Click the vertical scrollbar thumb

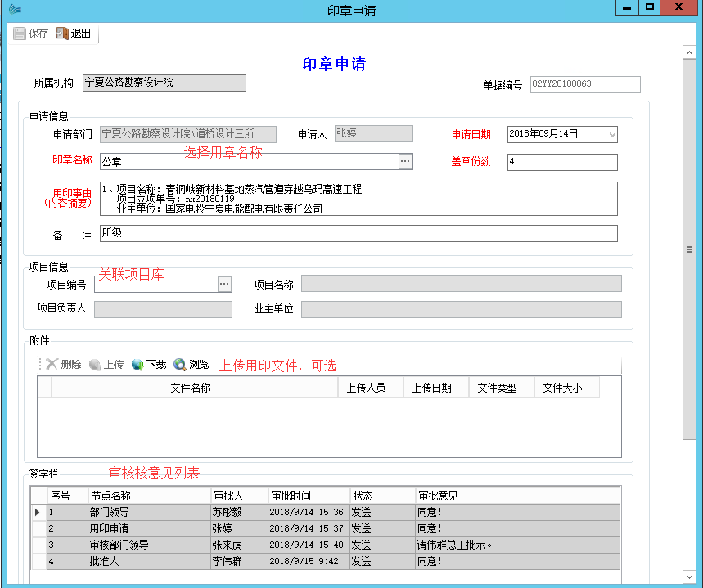(689, 249)
